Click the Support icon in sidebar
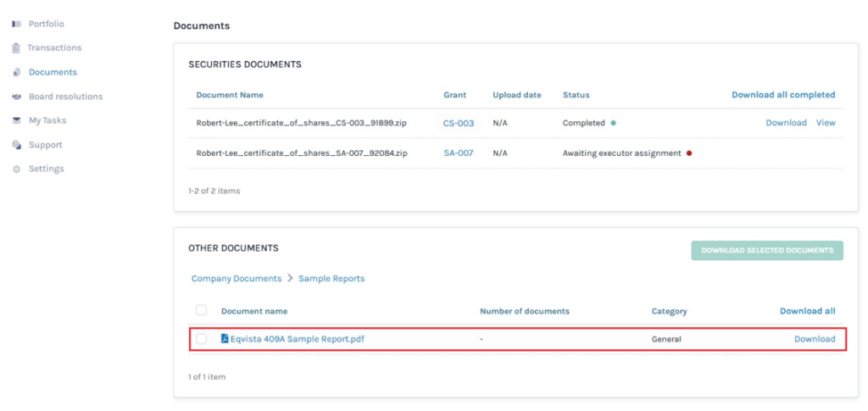The height and width of the screenshot is (411, 868). click(16, 145)
